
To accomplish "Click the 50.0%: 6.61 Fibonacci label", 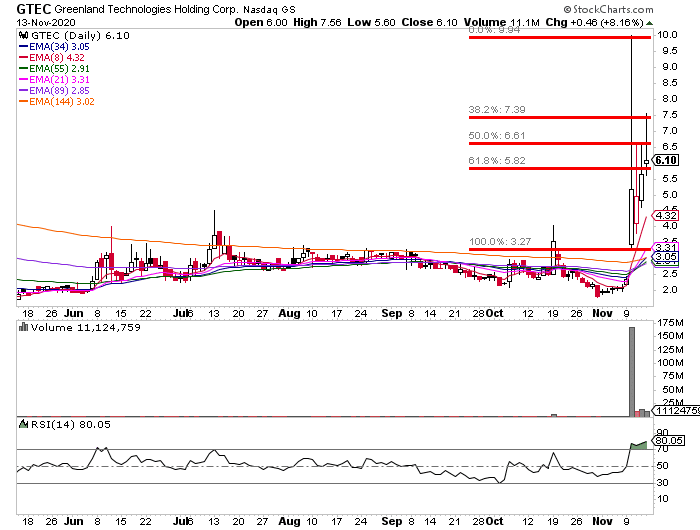I will pos(497,135).
